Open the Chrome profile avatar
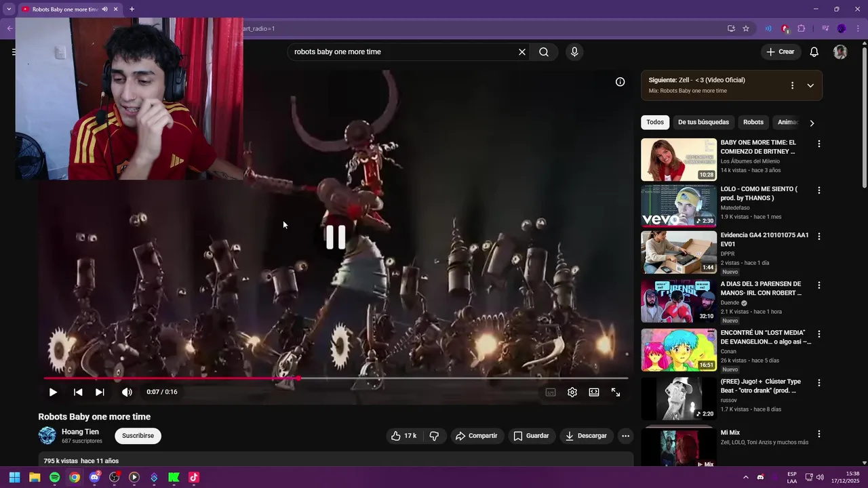This screenshot has width=868, height=488. click(842, 28)
